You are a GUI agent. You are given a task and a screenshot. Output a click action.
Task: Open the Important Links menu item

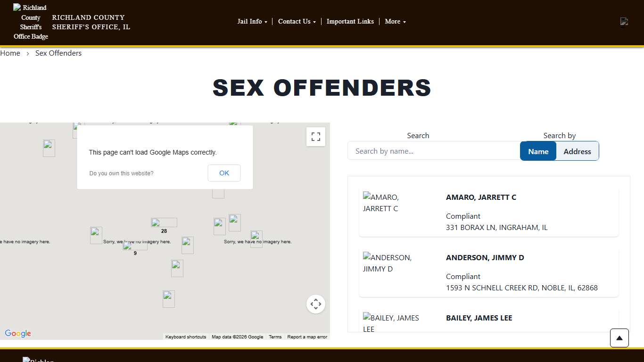(x=350, y=21)
